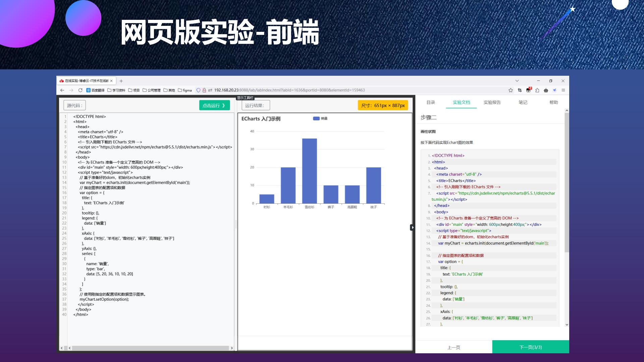Click the 袜子 bar in the chart
644x362 pixels.
[x=374, y=185]
